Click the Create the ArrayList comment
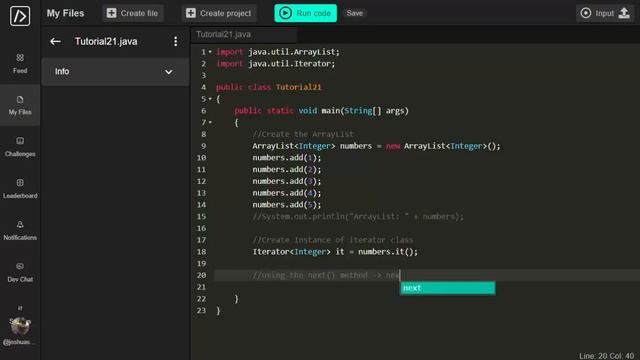Screen dimensions: 640x360 302,134
